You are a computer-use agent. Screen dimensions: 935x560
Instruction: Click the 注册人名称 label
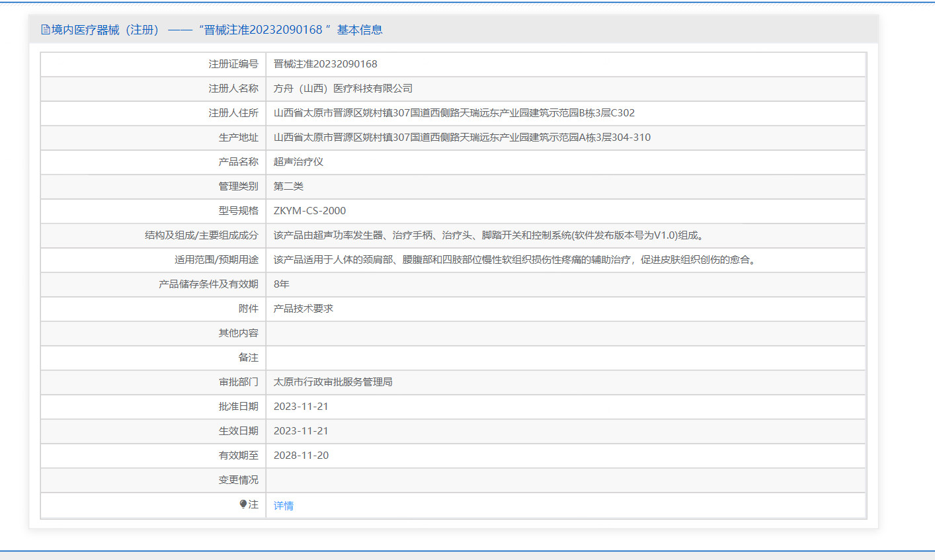233,89
